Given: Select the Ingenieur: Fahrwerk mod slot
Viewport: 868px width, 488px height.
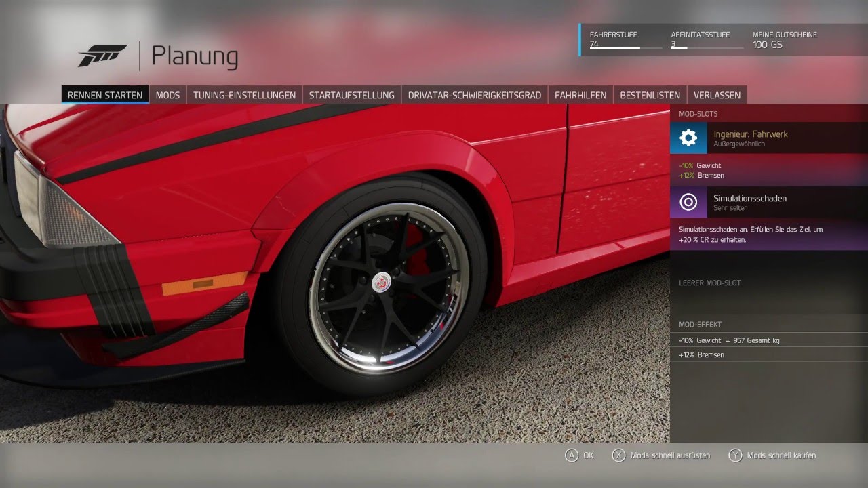Looking at the screenshot, I should click(x=769, y=138).
